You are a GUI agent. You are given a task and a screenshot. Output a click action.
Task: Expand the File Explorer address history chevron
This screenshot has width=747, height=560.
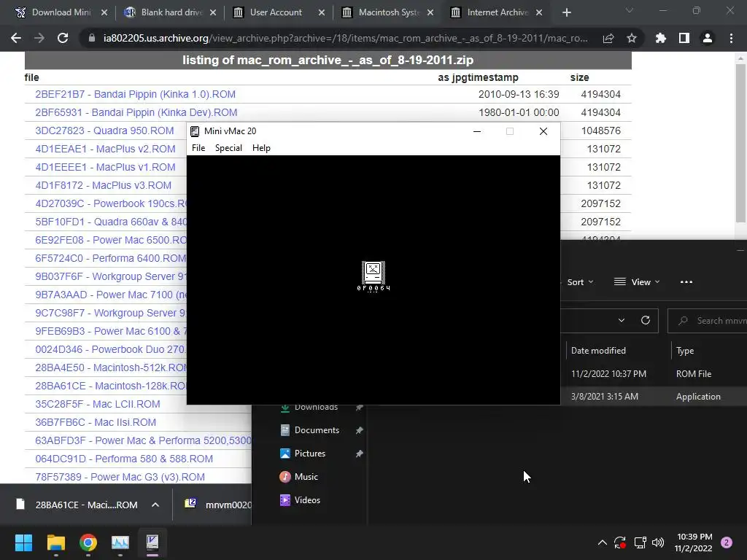[x=622, y=321]
